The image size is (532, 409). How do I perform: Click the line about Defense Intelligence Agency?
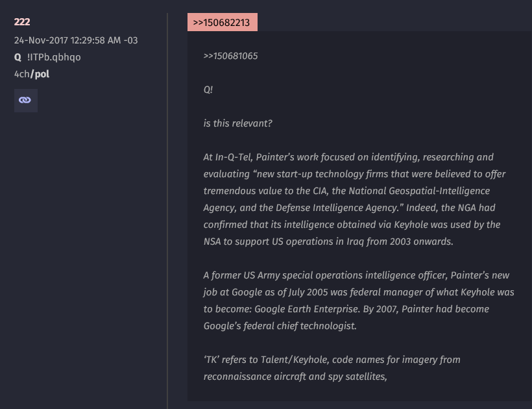pyautogui.click(x=349, y=208)
